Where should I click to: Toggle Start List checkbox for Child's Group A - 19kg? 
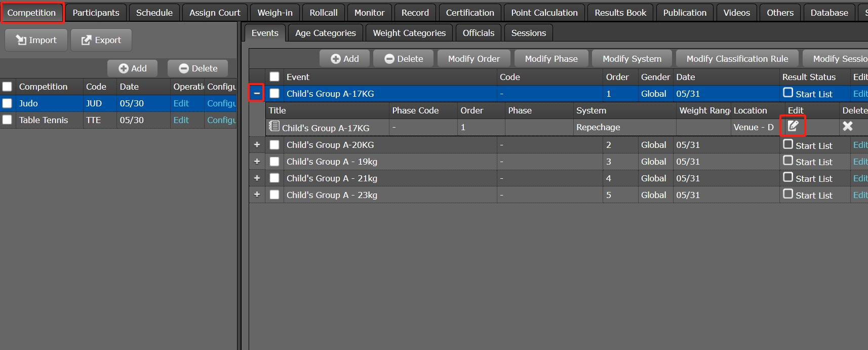(788, 161)
